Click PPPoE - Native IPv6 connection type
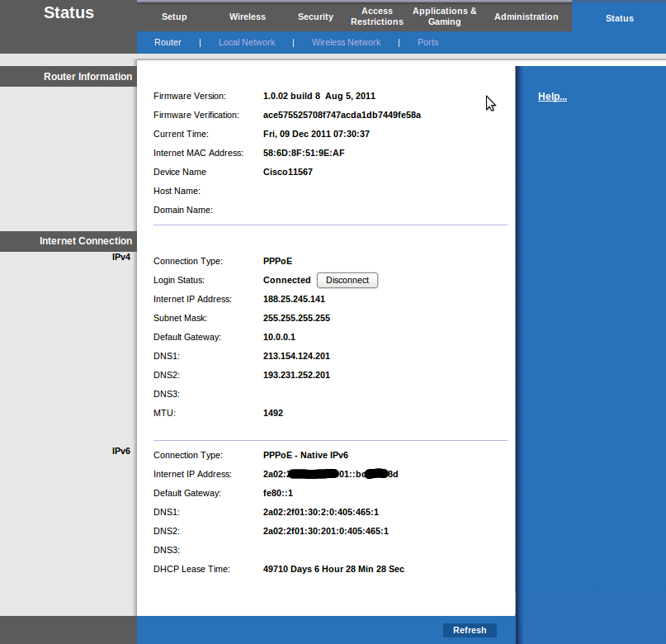666x644 pixels. [305, 456]
